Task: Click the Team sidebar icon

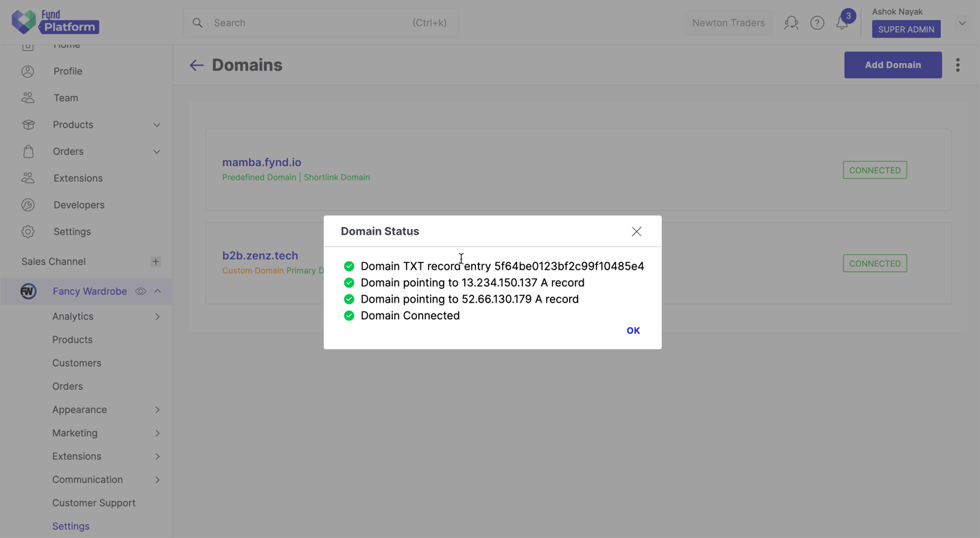Action: [28, 98]
